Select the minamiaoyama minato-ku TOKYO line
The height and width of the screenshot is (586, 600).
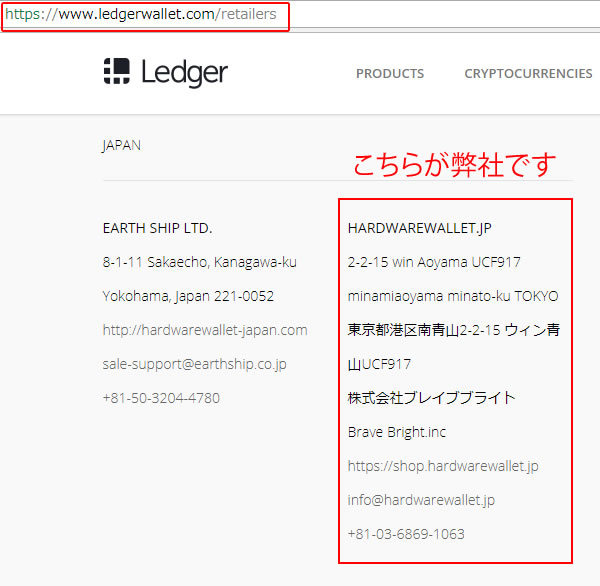tap(453, 296)
